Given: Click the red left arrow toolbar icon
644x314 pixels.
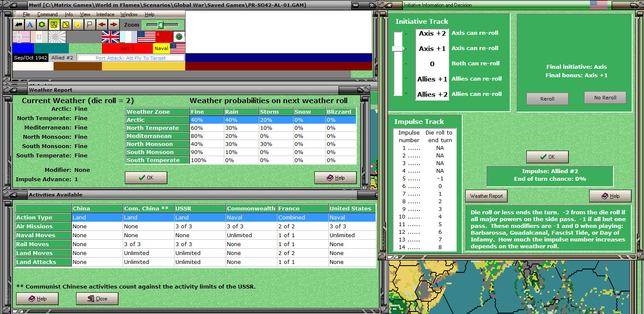Looking at the screenshot, I should 102,25.
